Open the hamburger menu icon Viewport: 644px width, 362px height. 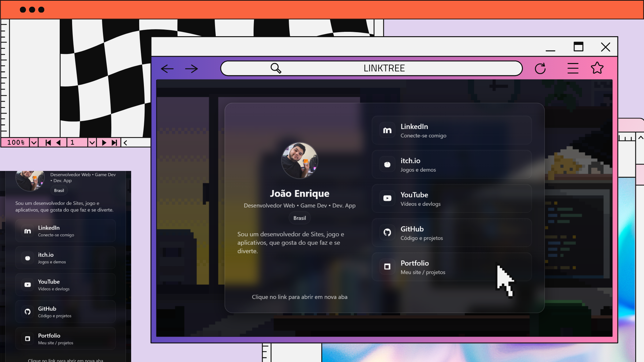point(573,68)
